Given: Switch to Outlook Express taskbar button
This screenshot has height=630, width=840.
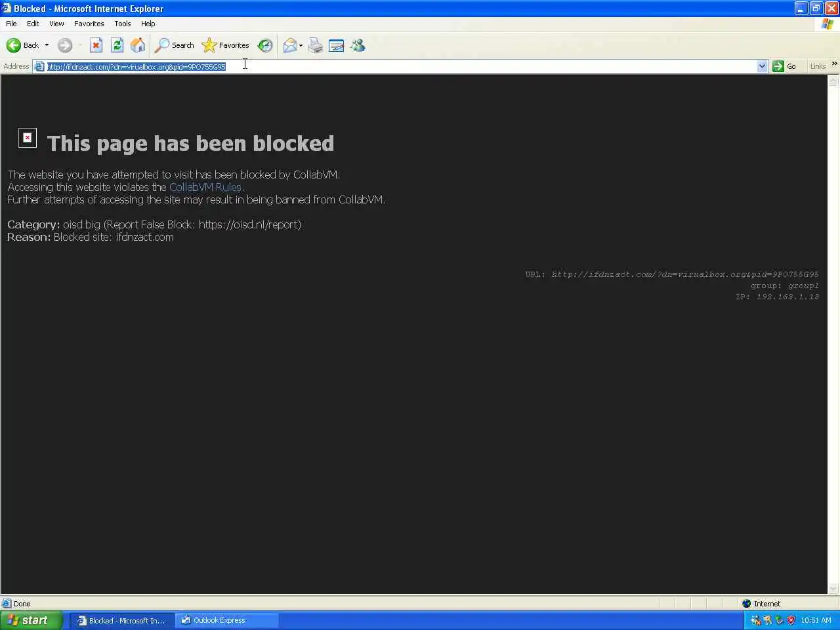Looking at the screenshot, I should click(226, 620).
